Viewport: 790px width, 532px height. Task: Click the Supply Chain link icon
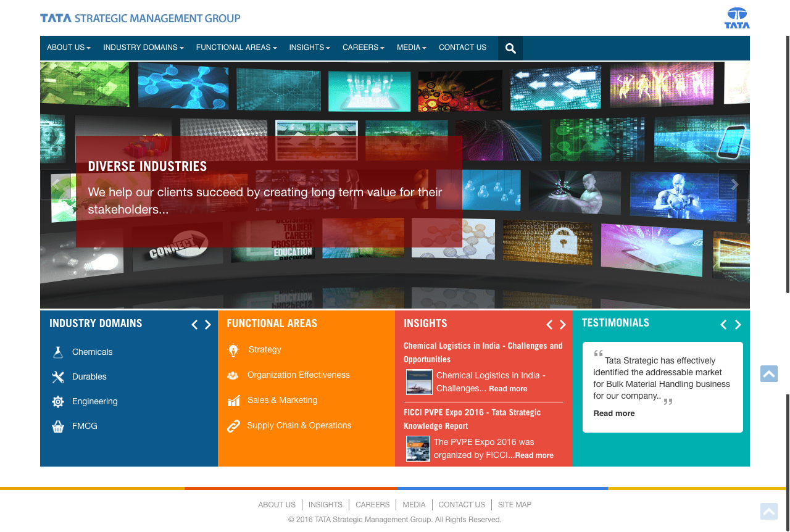[233, 426]
